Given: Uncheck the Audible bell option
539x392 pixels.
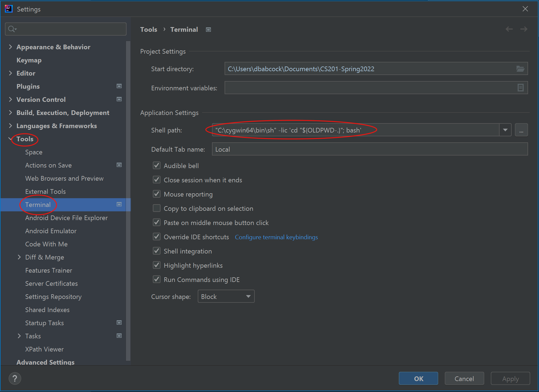Looking at the screenshot, I should pos(156,165).
